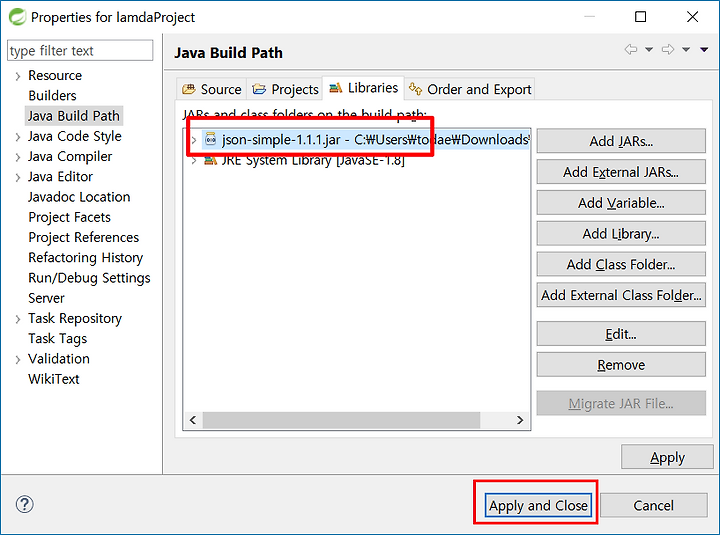The width and height of the screenshot is (720, 535).
Task: Click the JRE System Library icon
Action: point(210,160)
